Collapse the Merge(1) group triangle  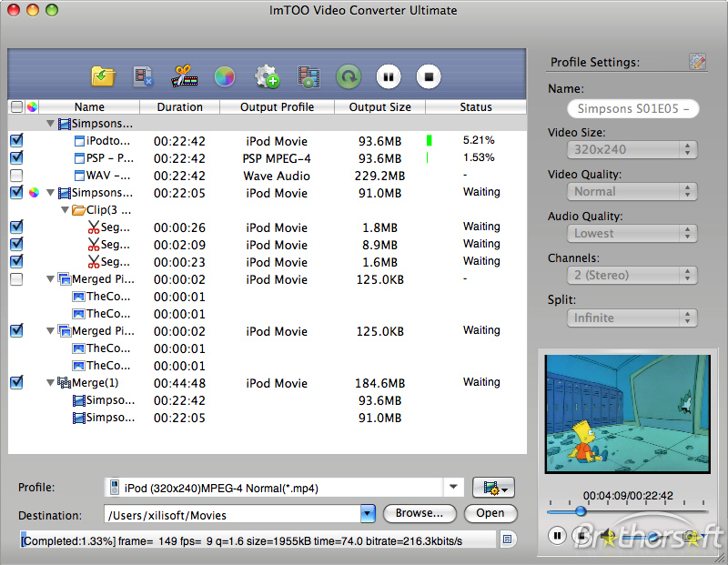[50, 383]
